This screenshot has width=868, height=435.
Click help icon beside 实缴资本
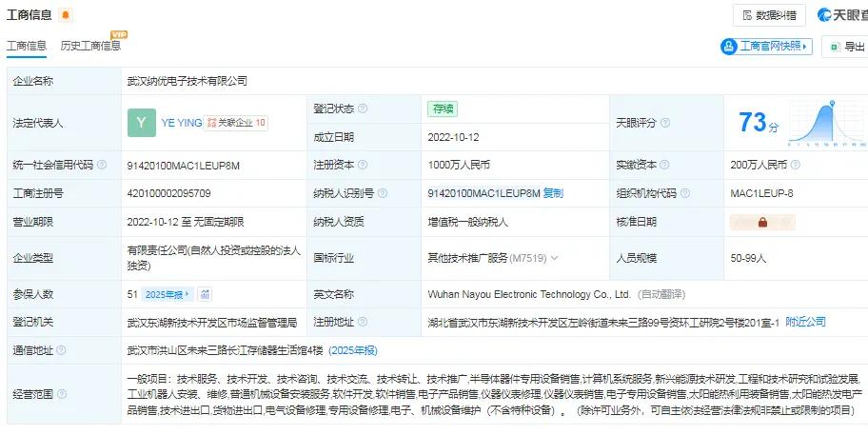click(664, 165)
